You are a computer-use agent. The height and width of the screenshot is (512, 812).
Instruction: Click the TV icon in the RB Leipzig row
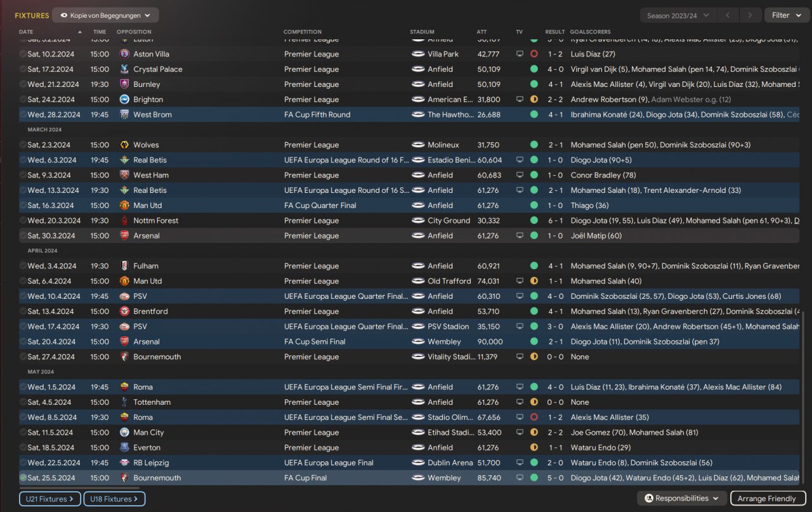(520, 463)
